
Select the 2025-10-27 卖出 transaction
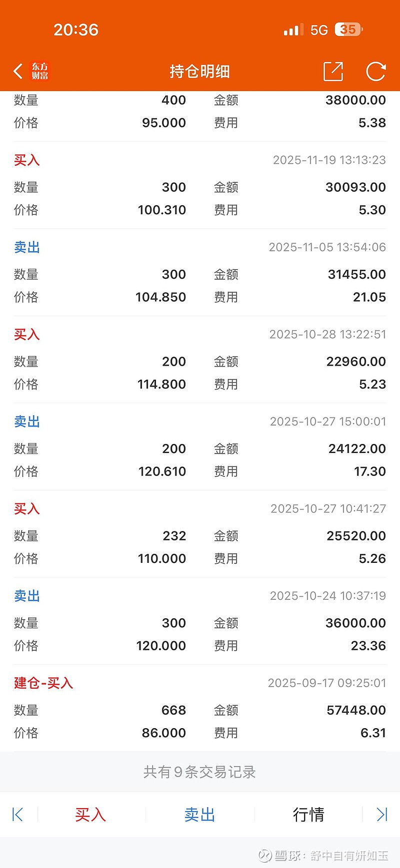click(27, 422)
